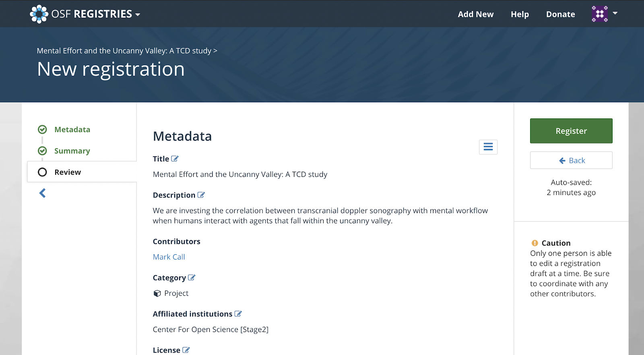The height and width of the screenshot is (355, 644).
Task: Go to Summary step in sidebar
Action: pos(72,151)
